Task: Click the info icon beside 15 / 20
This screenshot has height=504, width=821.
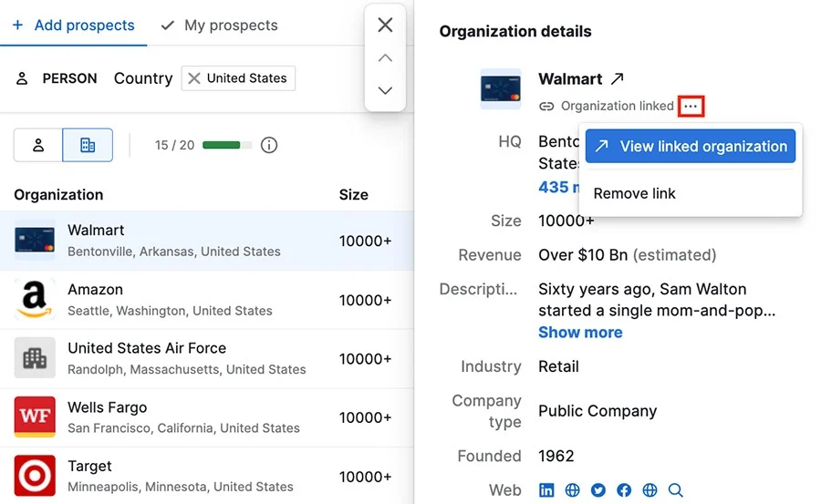Action: coord(269,145)
